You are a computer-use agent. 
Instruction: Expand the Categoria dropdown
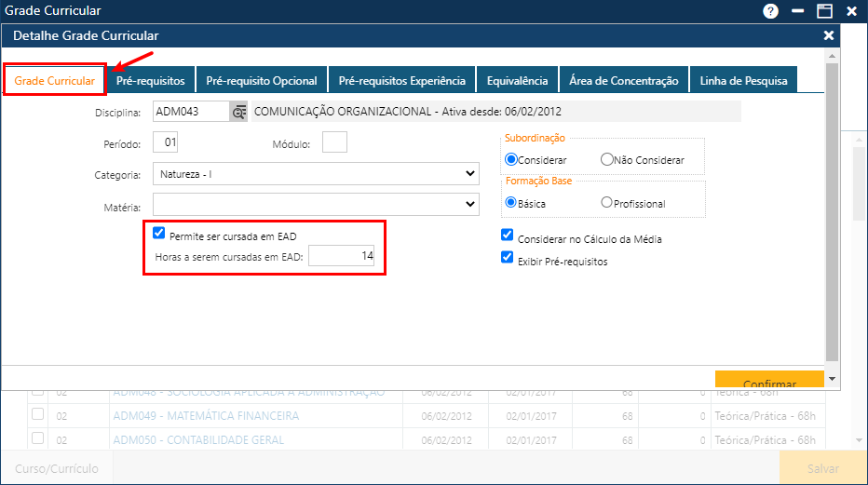click(317, 174)
